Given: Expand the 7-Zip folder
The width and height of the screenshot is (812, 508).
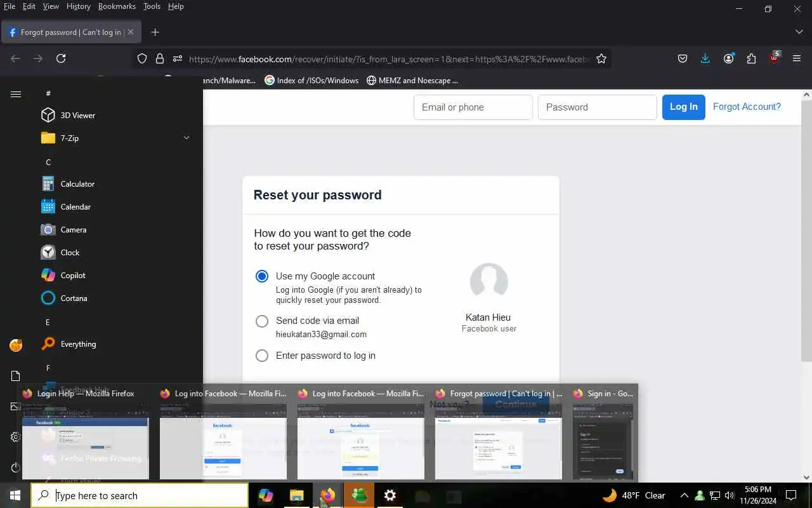Looking at the screenshot, I should pos(117,138).
